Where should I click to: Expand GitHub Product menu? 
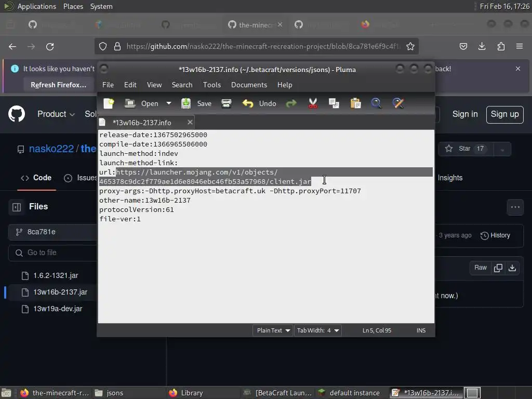pos(56,114)
